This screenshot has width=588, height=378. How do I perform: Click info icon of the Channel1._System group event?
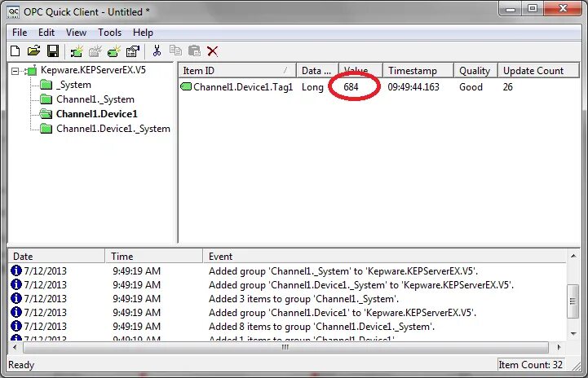(x=16, y=270)
